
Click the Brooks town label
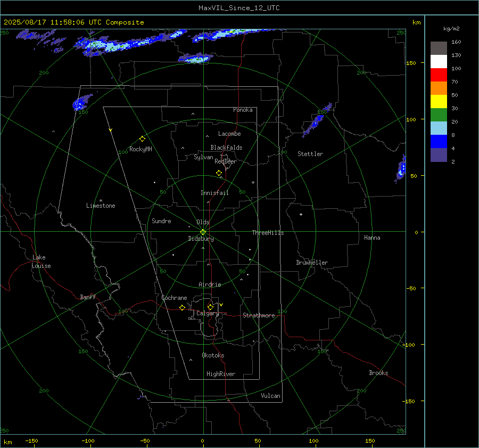(378, 373)
